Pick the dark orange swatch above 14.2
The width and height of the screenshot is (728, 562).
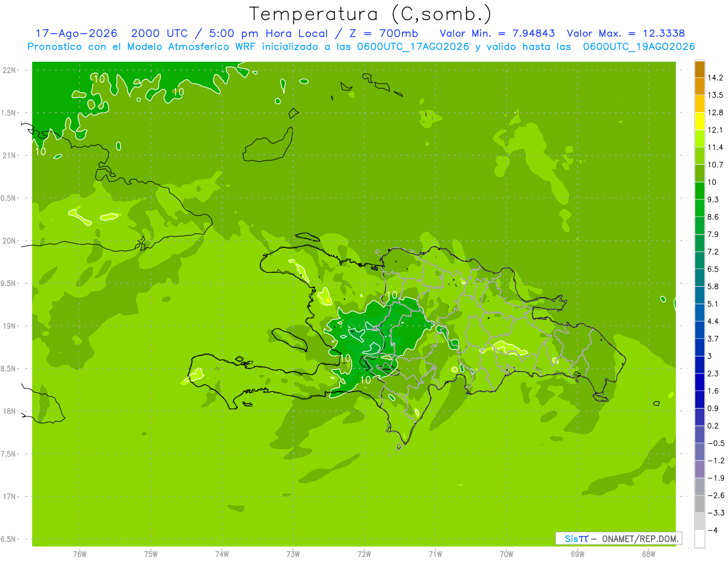pyautogui.click(x=699, y=69)
